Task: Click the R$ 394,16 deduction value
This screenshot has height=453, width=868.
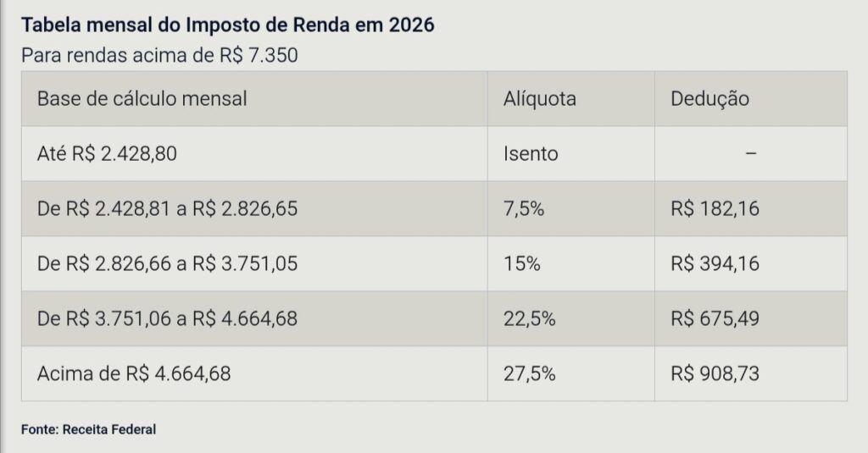Action: 715,263
